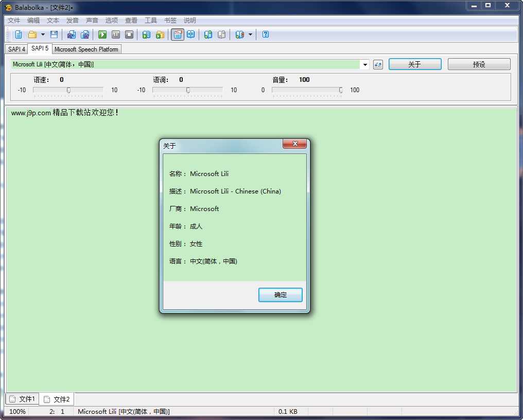Open the 说明 menu
The height and width of the screenshot is (420, 523).
pyautogui.click(x=190, y=21)
